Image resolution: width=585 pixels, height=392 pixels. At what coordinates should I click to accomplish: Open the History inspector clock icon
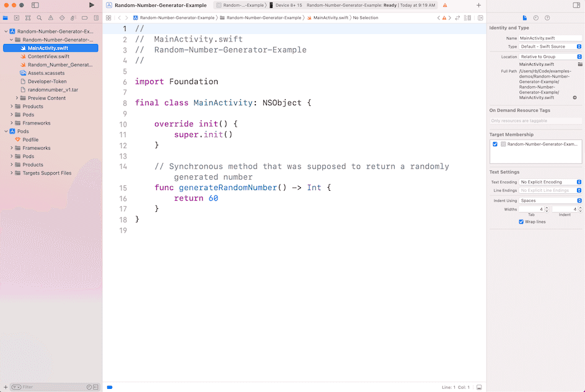click(x=536, y=18)
